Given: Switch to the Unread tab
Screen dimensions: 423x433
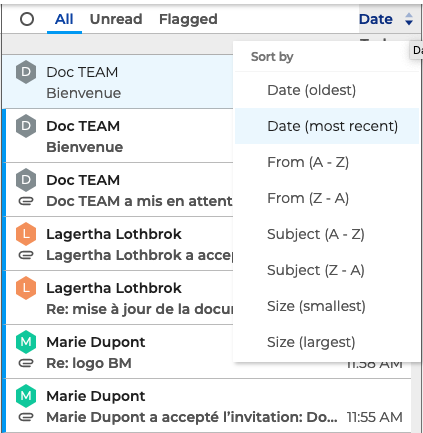Looking at the screenshot, I should (116, 19).
